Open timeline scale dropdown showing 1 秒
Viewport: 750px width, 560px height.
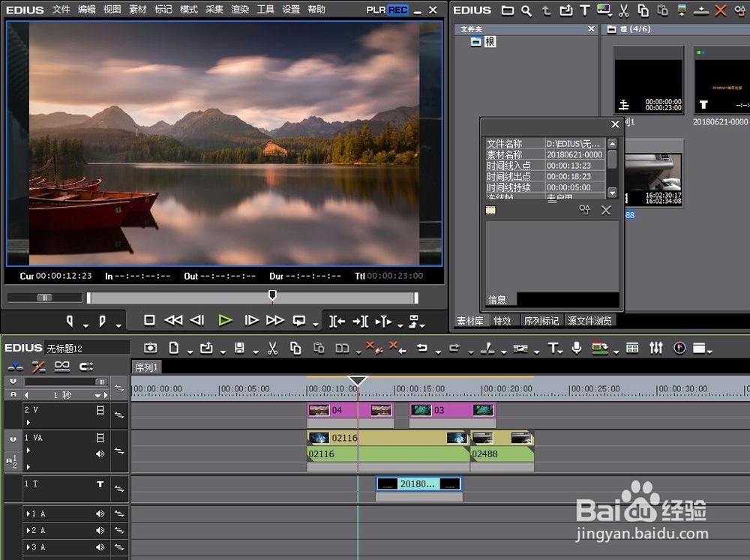click(x=98, y=396)
